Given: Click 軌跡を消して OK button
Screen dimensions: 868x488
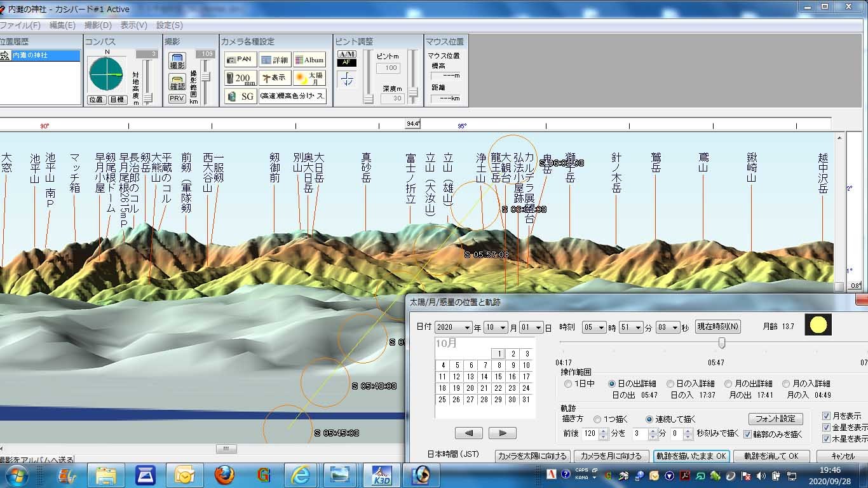Looking at the screenshot, I should [771, 456].
